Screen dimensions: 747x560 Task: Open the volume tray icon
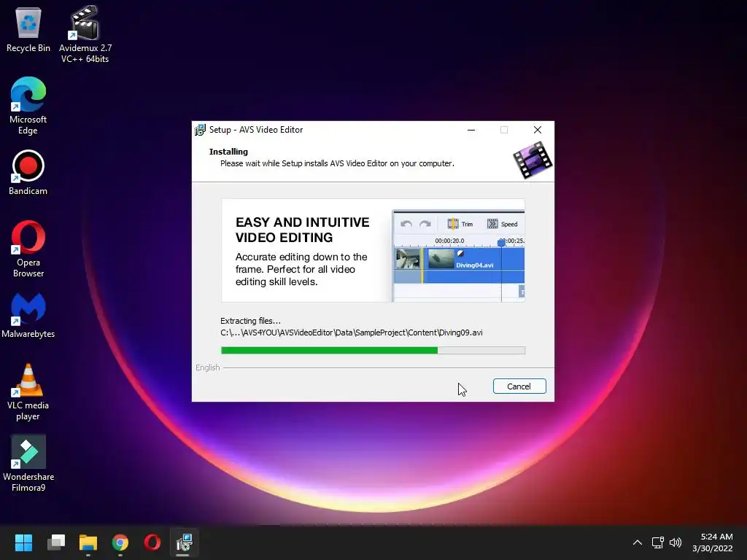pyautogui.click(x=676, y=542)
